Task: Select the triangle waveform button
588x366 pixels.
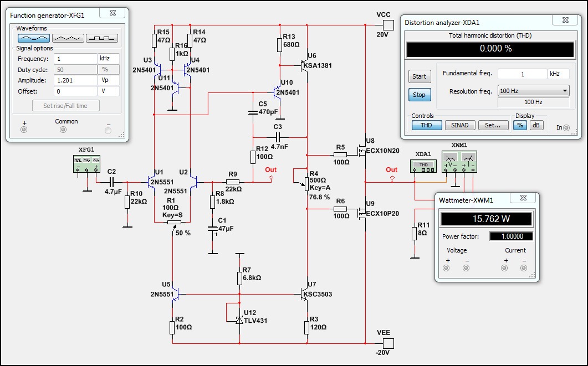Action: tap(68, 38)
